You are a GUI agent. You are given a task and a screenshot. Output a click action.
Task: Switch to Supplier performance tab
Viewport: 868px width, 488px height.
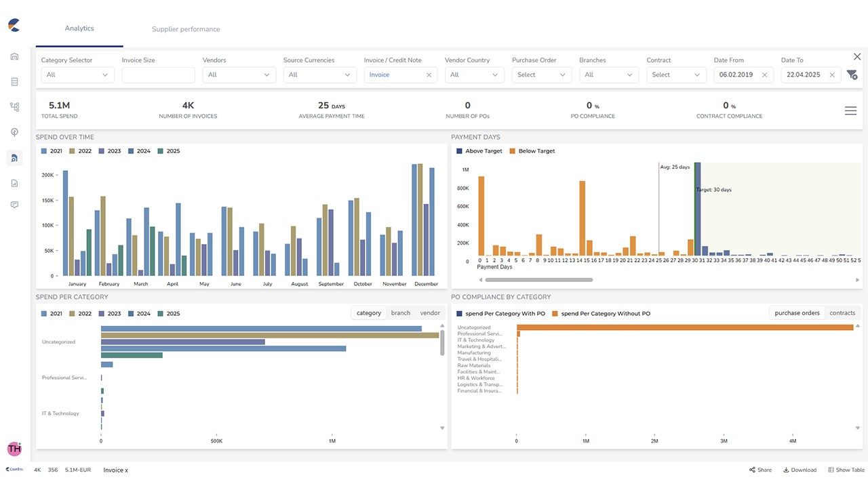pos(186,29)
